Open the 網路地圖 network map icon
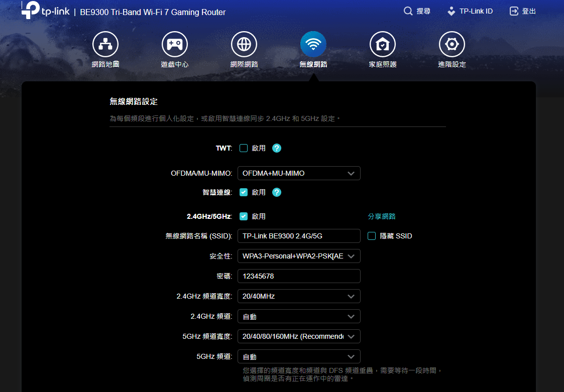The image size is (564, 392). (105, 44)
